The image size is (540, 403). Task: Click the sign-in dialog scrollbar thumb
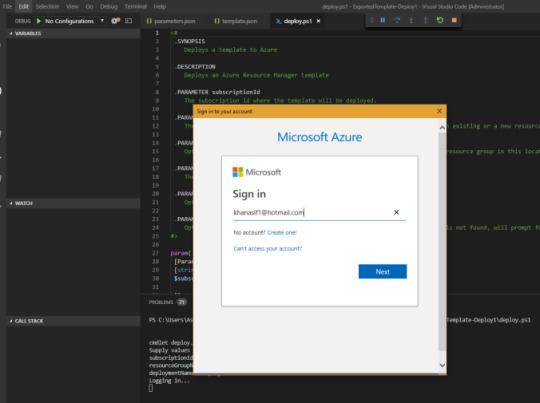pos(442,241)
